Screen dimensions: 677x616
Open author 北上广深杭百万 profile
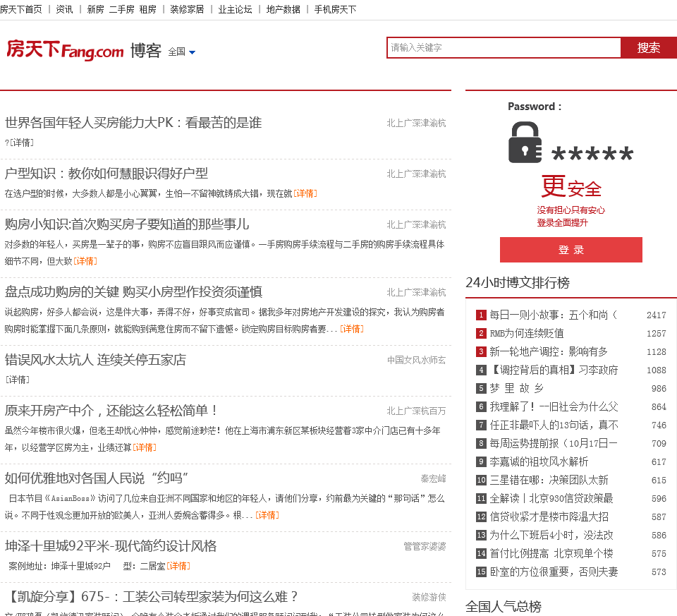pos(417,411)
